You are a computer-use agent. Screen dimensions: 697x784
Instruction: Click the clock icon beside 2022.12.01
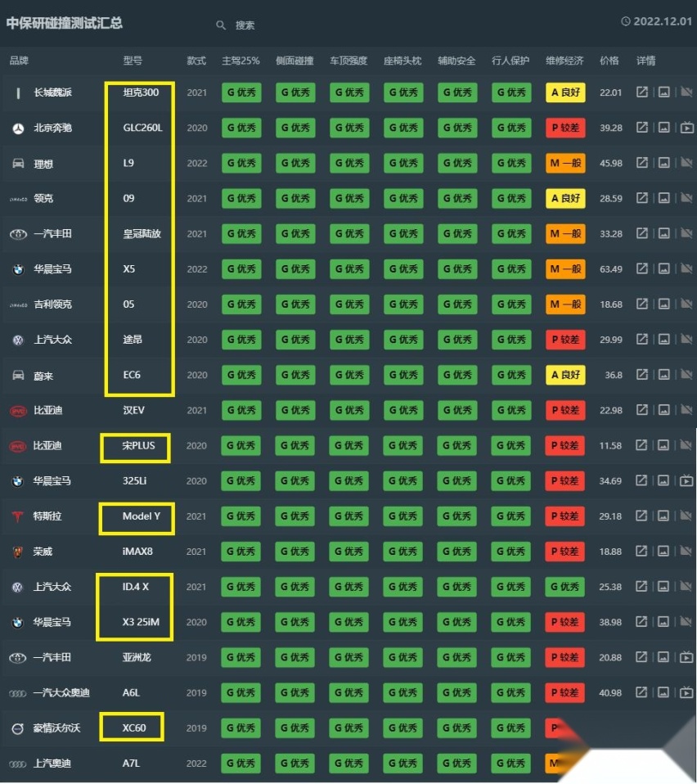[625, 21]
